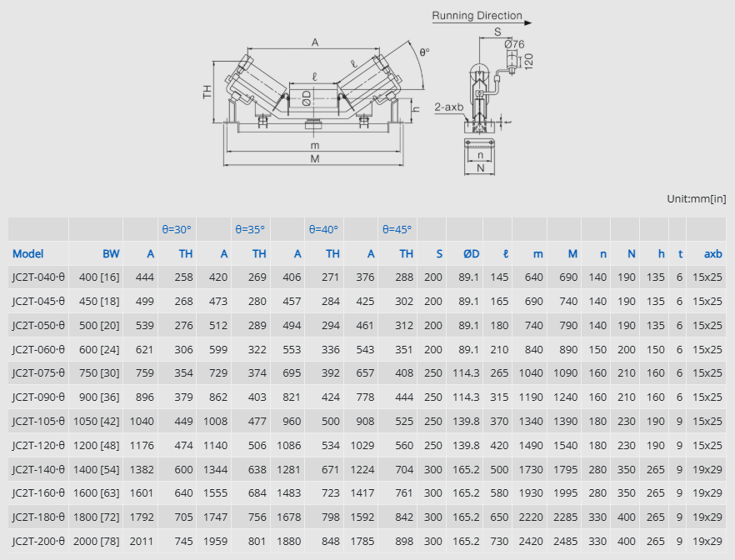Click the Unit:mm[in] label

(696, 199)
